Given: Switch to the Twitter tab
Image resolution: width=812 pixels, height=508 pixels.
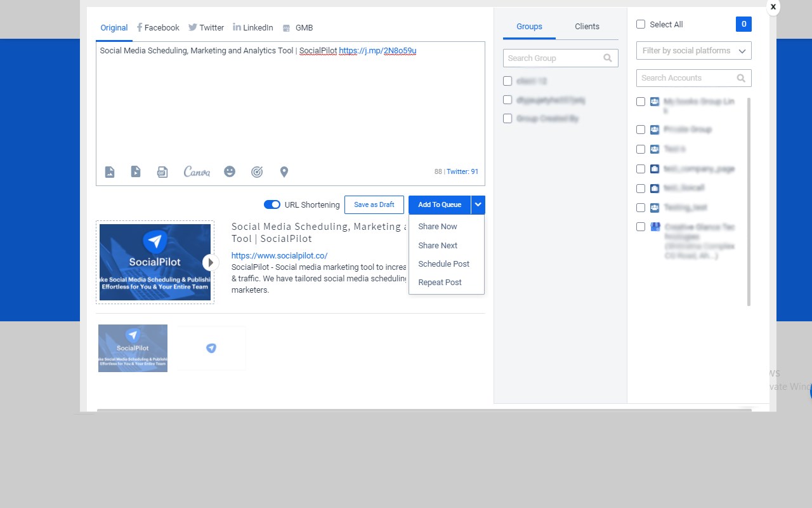Looking at the screenshot, I should click(x=206, y=28).
